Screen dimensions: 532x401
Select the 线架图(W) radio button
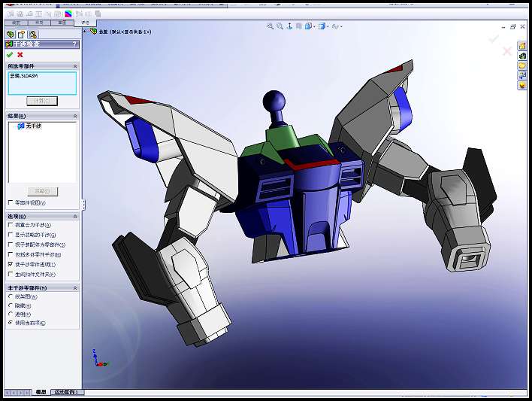pos(11,296)
